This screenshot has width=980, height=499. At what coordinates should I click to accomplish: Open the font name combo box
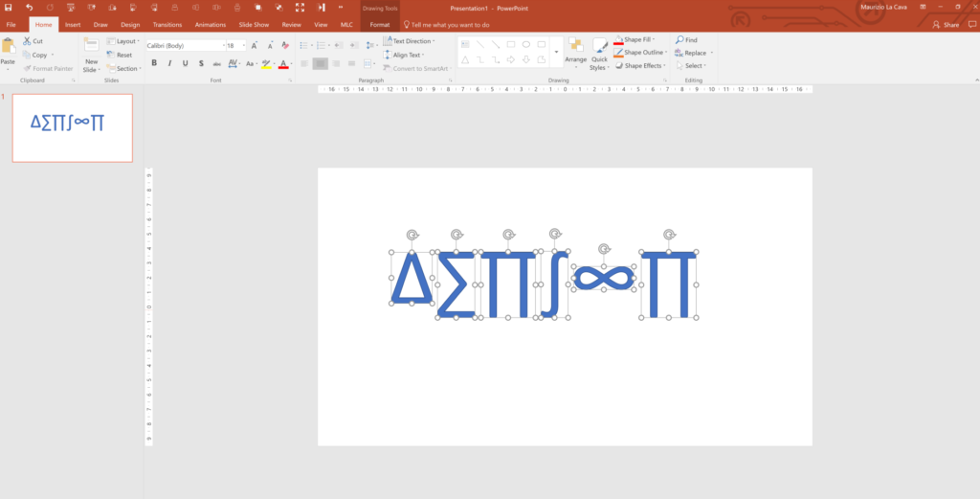(x=186, y=46)
